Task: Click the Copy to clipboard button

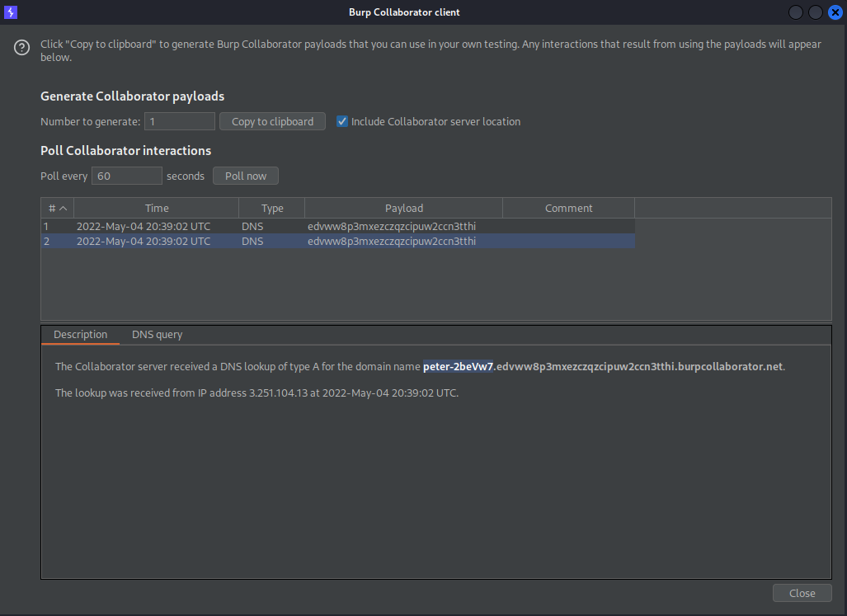Action: click(x=272, y=121)
